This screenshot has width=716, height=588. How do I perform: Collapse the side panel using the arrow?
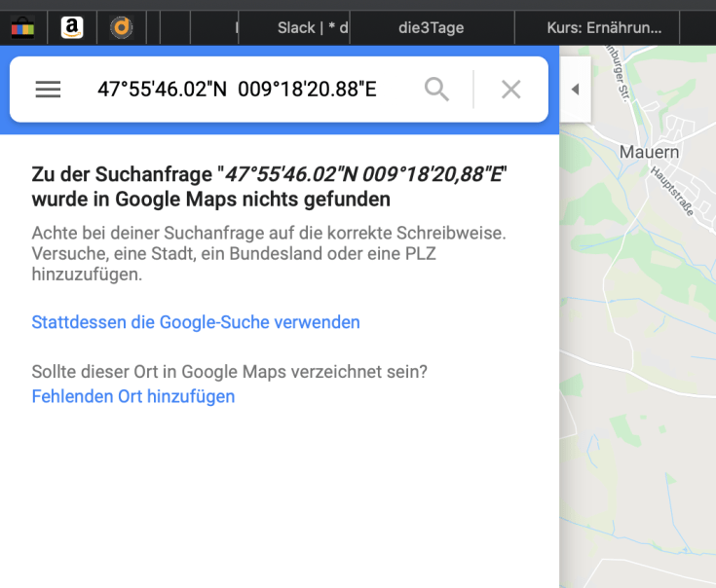(575, 90)
